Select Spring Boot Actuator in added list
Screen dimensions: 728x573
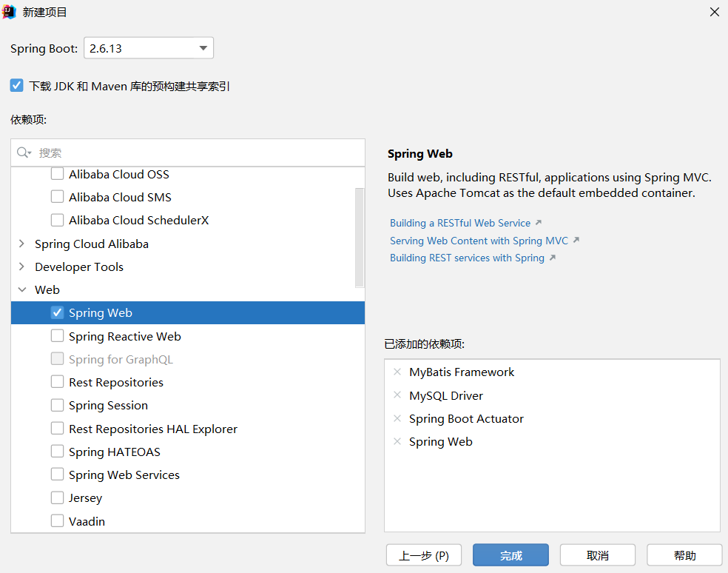466,419
